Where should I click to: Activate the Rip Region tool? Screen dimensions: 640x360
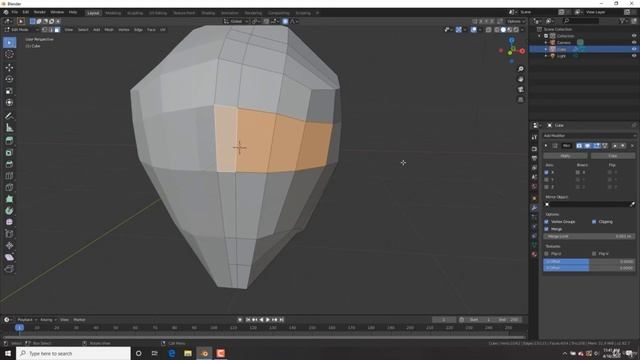point(9,269)
